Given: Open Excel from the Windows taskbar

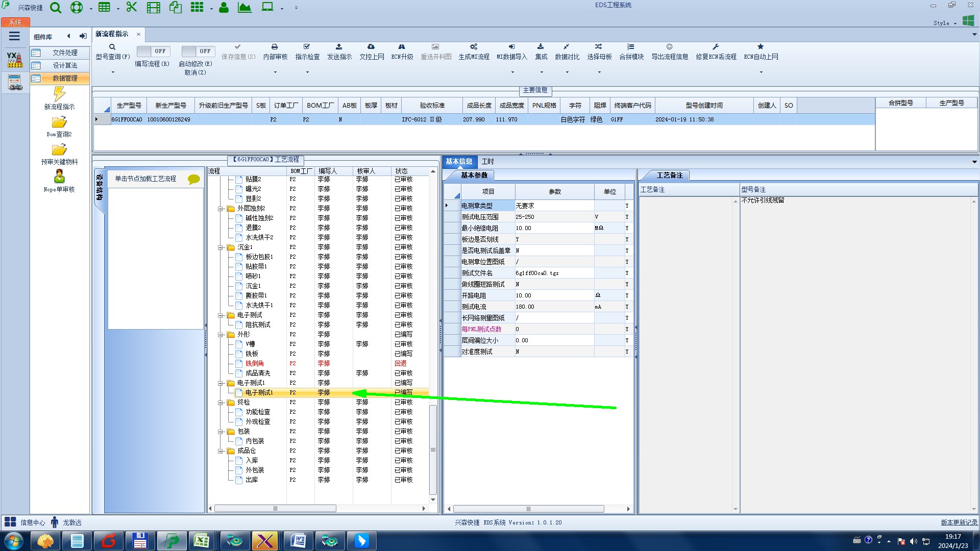Looking at the screenshot, I should point(201,541).
